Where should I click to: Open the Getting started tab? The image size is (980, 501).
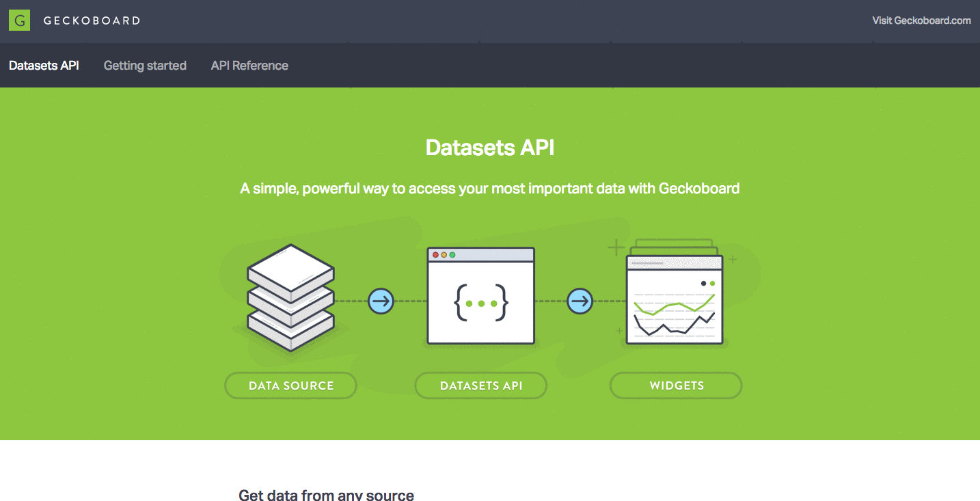pyautogui.click(x=145, y=66)
